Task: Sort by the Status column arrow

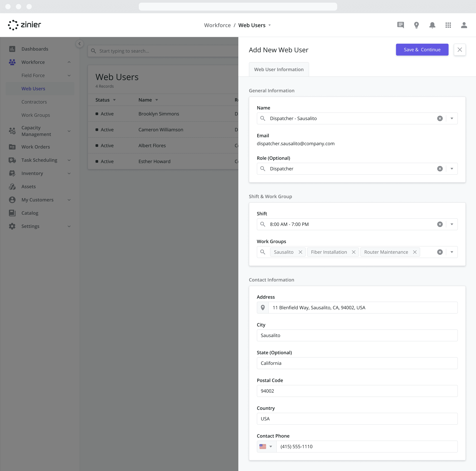Action: coord(114,100)
